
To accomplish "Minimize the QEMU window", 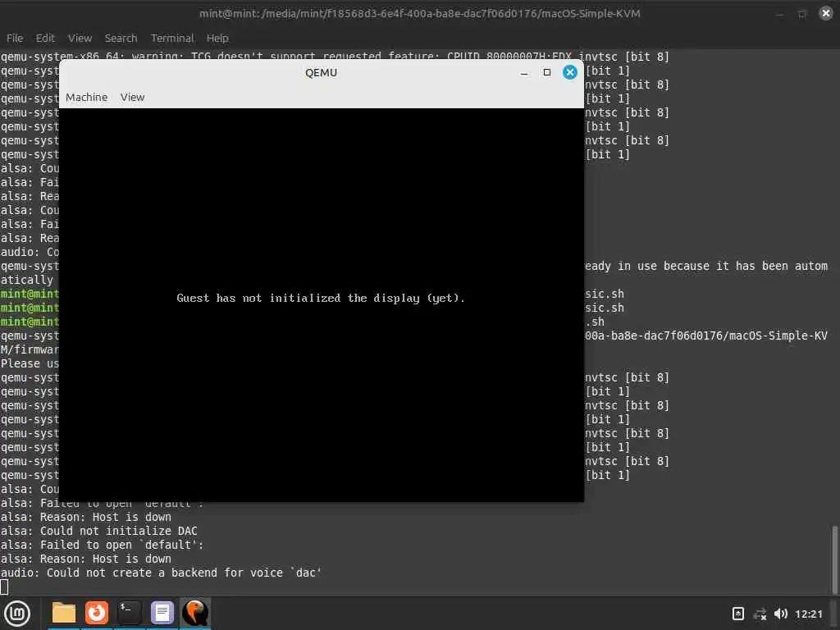I will pyautogui.click(x=524, y=73).
